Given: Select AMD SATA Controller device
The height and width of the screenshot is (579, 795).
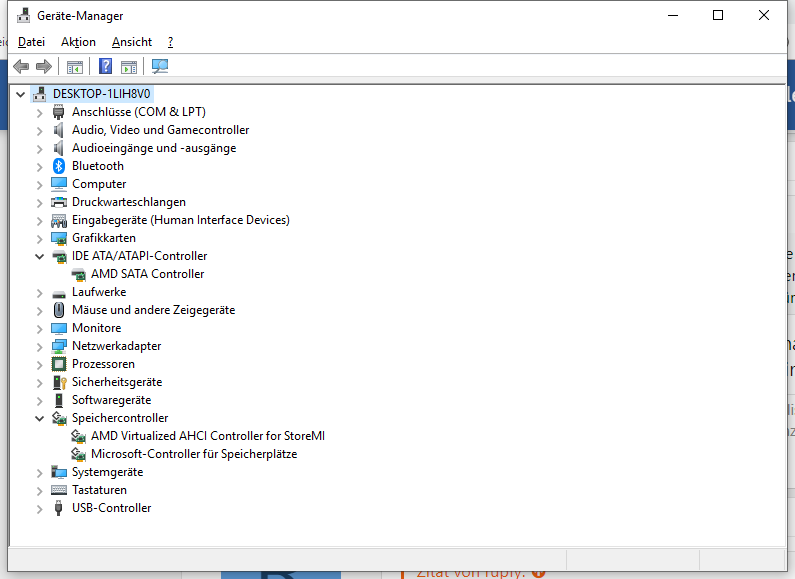Looking at the screenshot, I should coord(148,274).
